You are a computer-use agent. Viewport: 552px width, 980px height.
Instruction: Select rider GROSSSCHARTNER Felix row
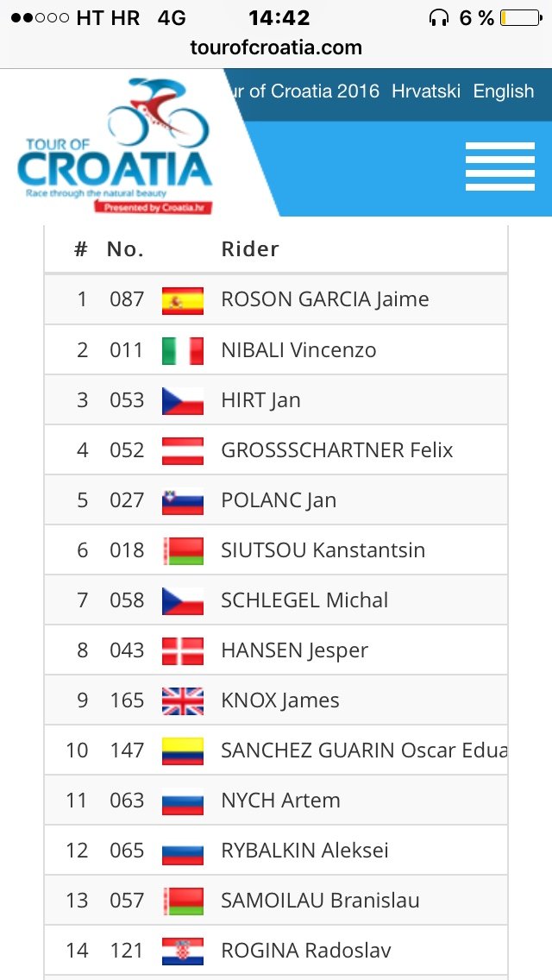coord(276,450)
